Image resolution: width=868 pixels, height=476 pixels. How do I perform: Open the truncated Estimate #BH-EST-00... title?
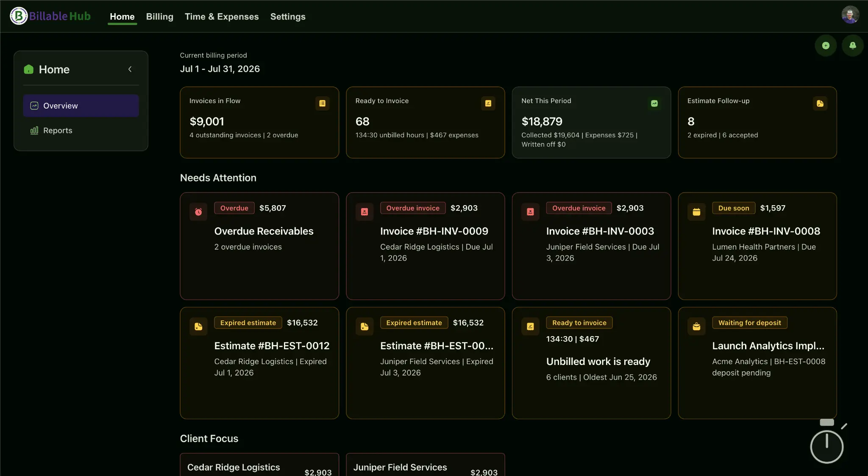[437, 346]
